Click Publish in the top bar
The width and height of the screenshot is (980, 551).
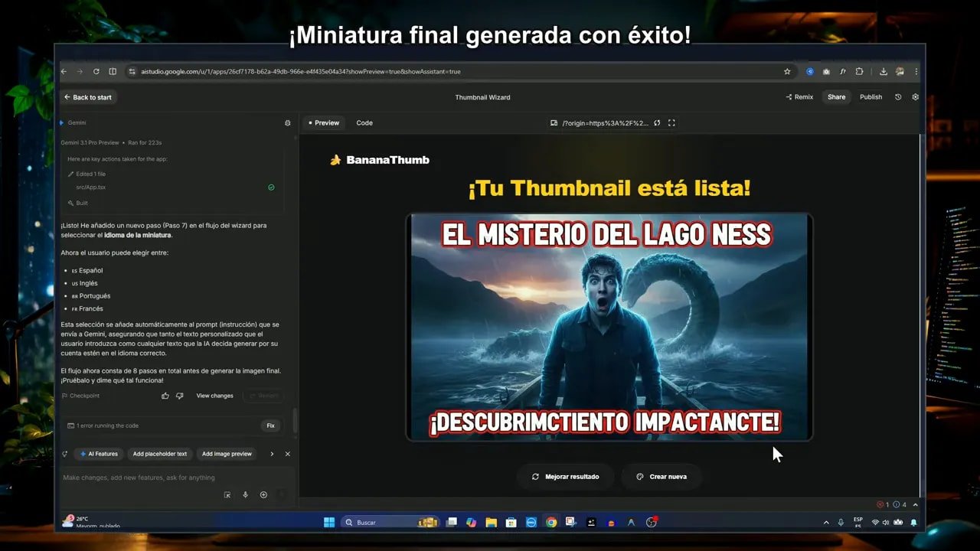(871, 97)
